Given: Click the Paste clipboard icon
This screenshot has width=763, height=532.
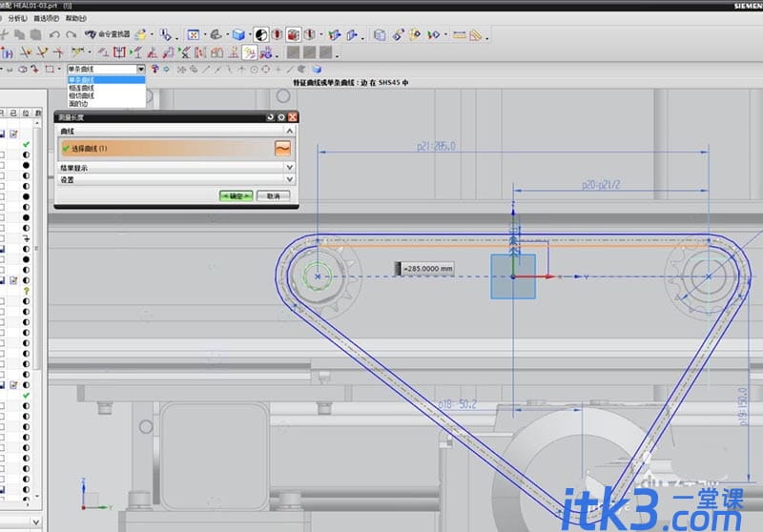Looking at the screenshot, I should click(x=36, y=34).
